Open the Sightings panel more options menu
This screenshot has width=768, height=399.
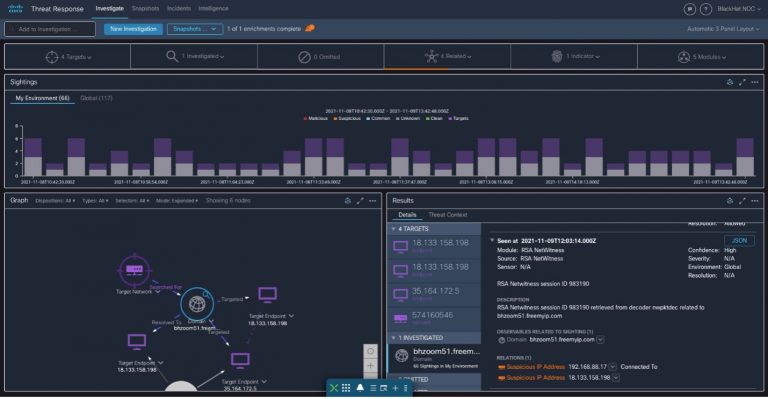[755, 82]
